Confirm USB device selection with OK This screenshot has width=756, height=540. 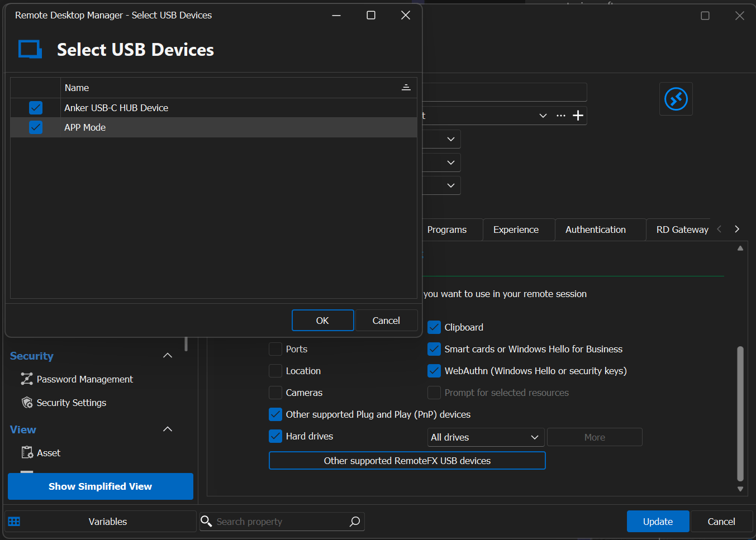click(322, 320)
